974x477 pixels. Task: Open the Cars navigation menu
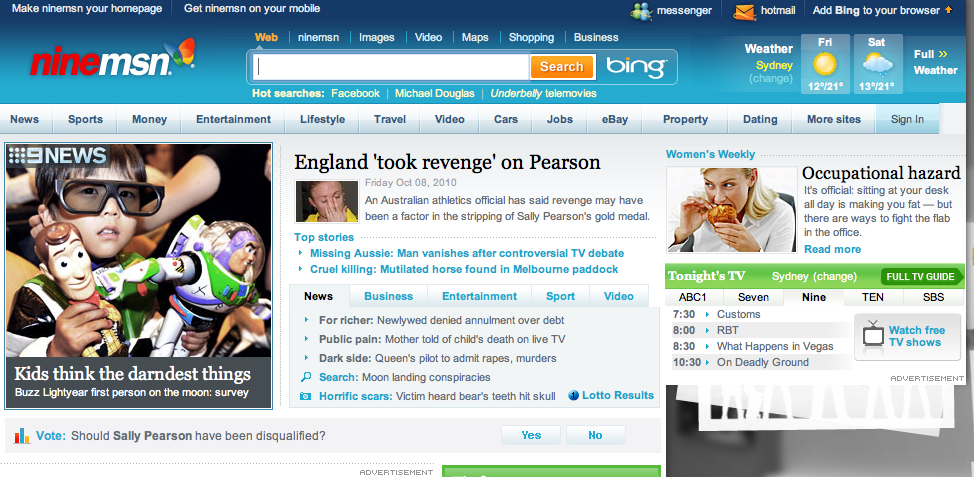(506, 119)
